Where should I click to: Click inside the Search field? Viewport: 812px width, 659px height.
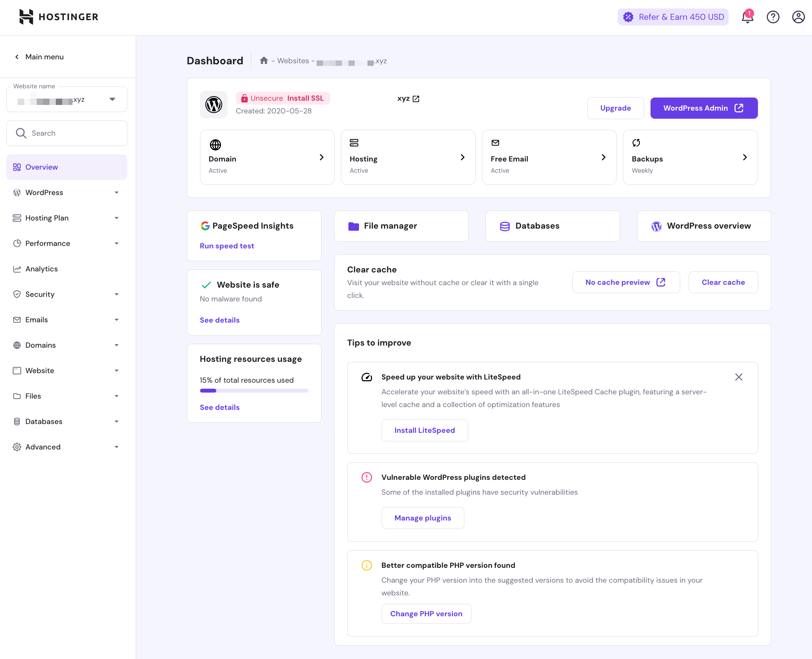coord(66,133)
